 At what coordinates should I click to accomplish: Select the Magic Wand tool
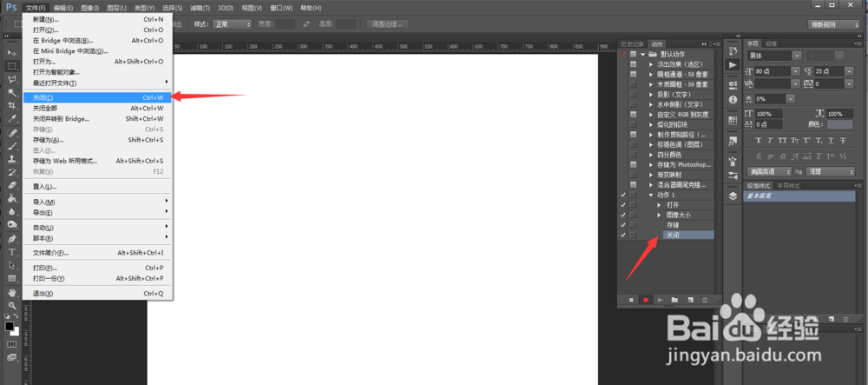11,92
